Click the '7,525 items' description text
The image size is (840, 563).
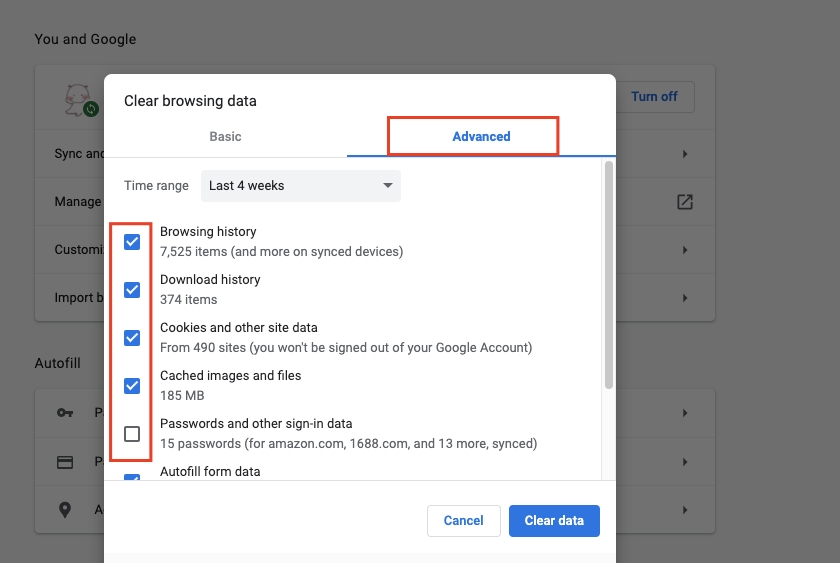point(281,252)
